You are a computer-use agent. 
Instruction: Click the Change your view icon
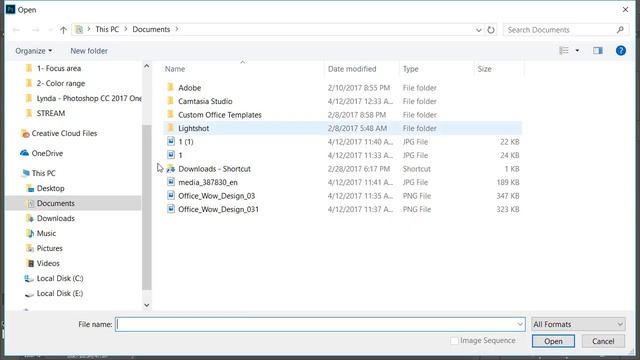pyautogui.click(x=564, y=51)
